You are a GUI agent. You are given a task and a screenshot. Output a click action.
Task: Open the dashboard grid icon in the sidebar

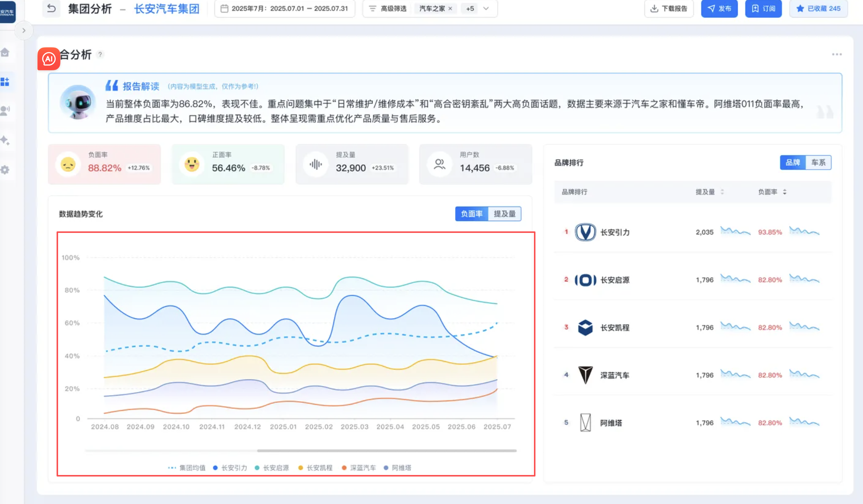click(x=5, y=81)
